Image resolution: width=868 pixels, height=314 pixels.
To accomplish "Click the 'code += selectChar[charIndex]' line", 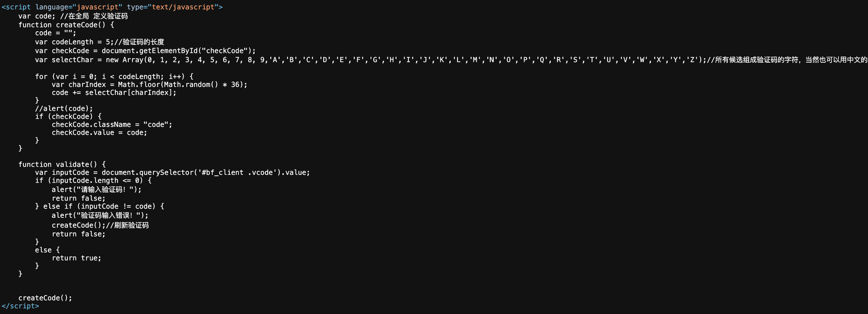I will click(x=114, y=93).
